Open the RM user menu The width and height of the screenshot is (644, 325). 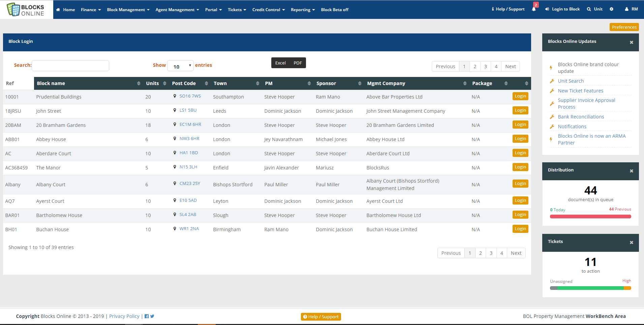[631, 9]
